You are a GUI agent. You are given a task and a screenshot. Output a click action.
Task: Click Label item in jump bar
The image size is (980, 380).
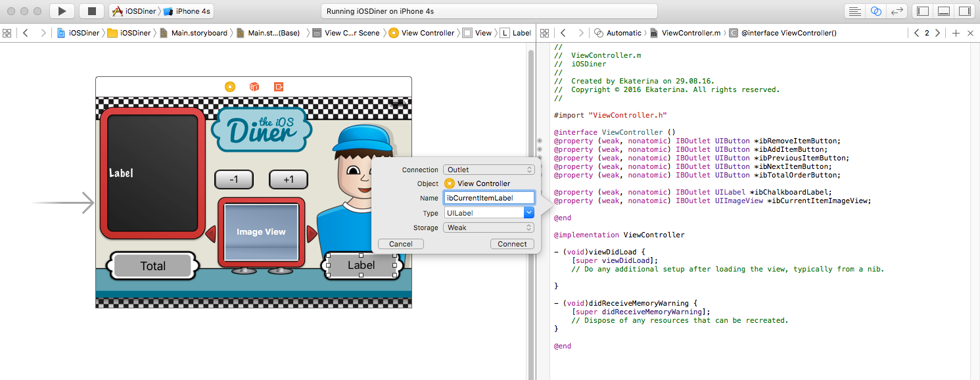pos(516,33)
